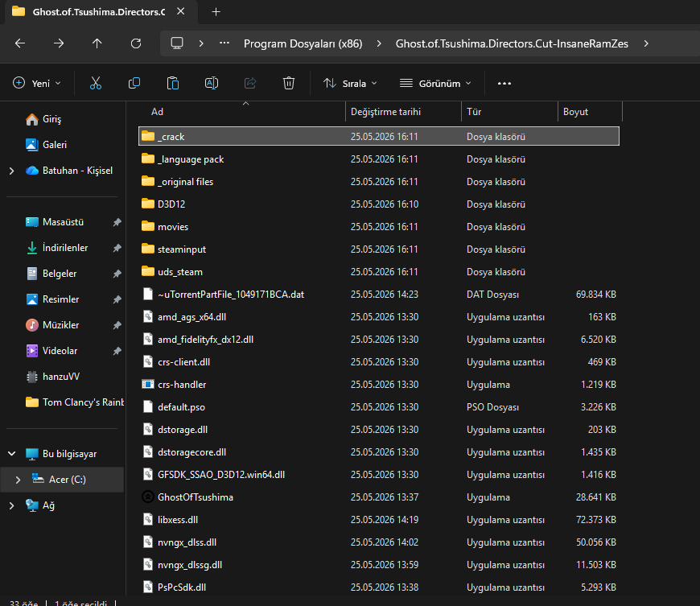This screenshot has height=606, width=700.
Task: Expand hidden breadcrumb path with ellipsis
Action: (x=224, y=43)
